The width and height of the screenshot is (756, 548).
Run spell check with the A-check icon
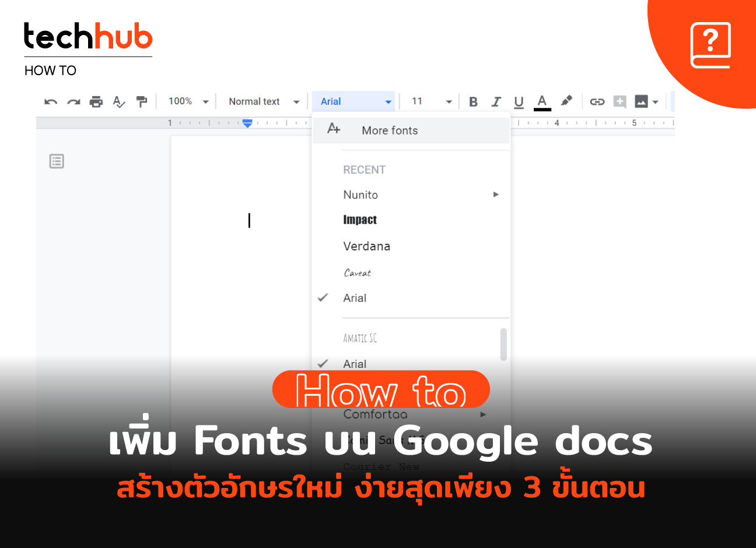pyautogui.click(x=119, y=102)
